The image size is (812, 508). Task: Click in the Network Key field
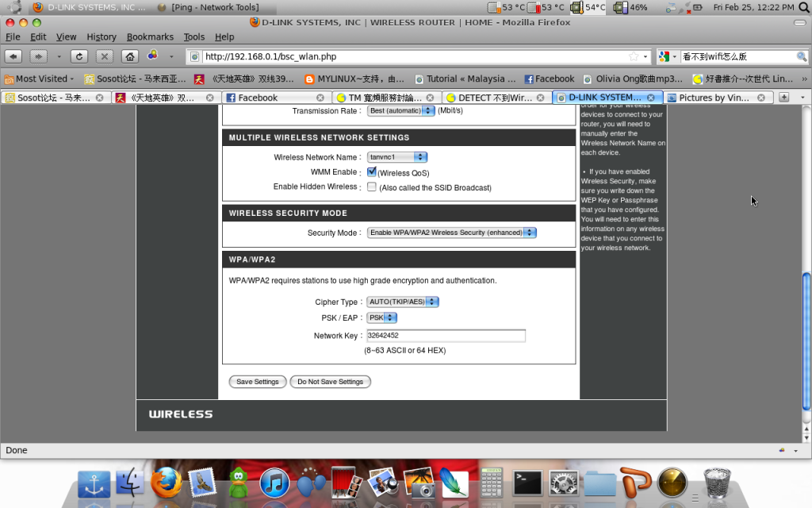pyautogui.click(x=446, y=336)
